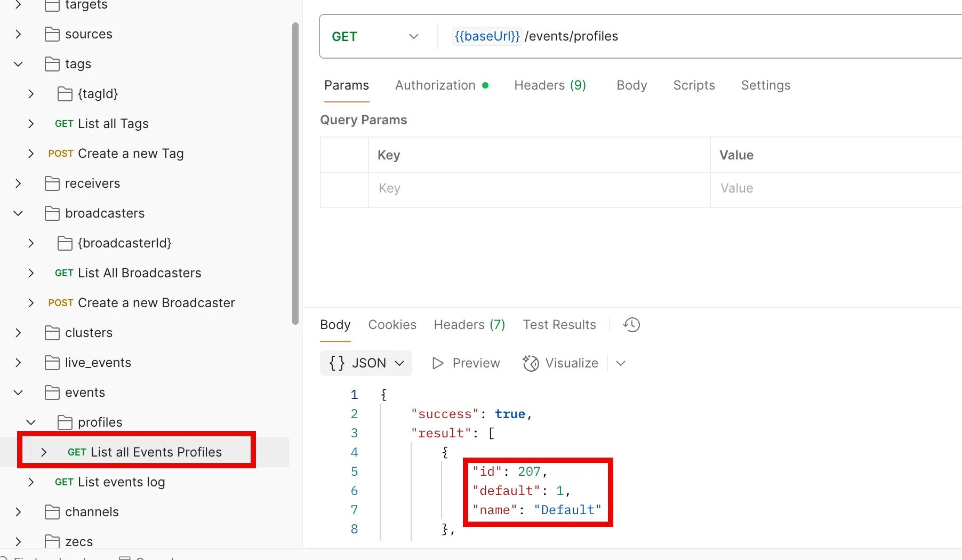Click the Visualize button
The height and width of the screenshot is (560, 962).
[560, 363]
